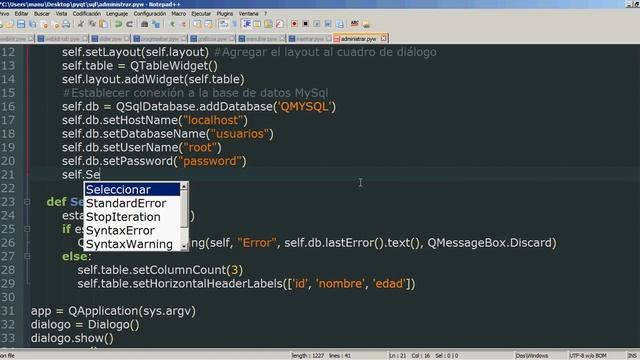Viewport: 640px width, 360px height.
Task: Click the black Stop Recording square
Action: pyautogui.click(x=305, y=24)
